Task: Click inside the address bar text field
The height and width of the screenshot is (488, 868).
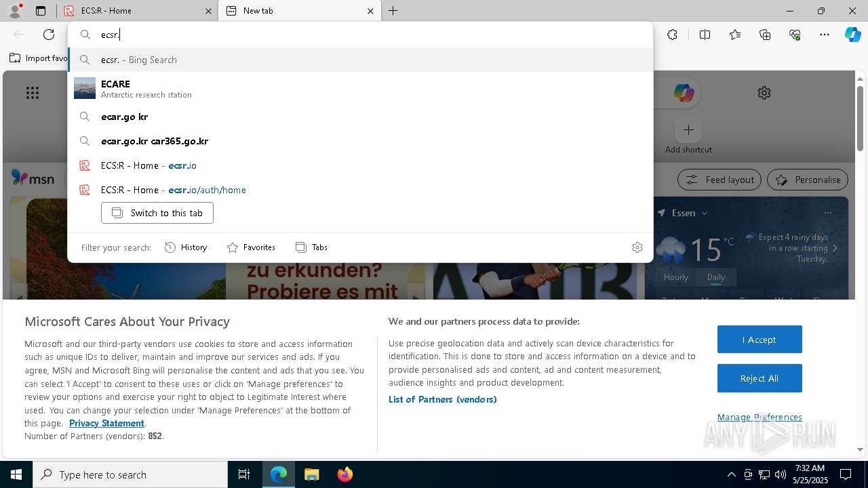Action: pos(373,35)
